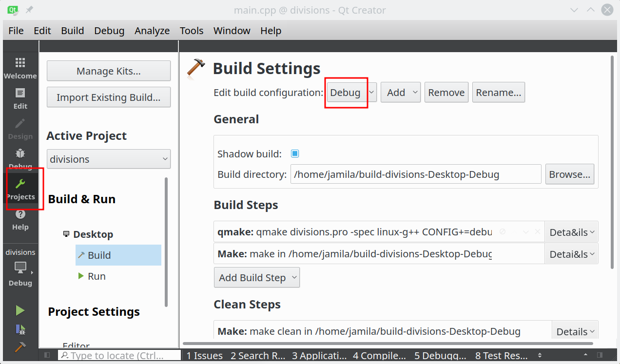Screen dimensions: 620x364
Task: Click the output pane up-arrow icon
Action: coord(586,355)
